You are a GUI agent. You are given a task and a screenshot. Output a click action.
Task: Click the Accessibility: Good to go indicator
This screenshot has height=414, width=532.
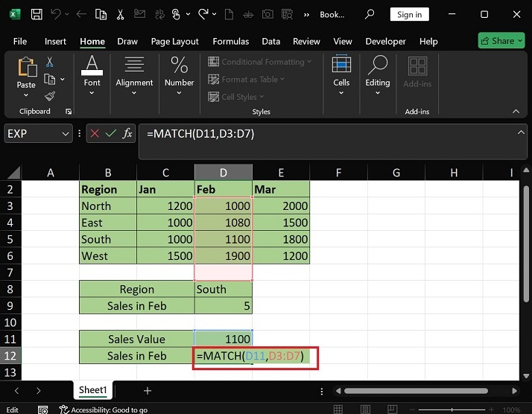104,410
